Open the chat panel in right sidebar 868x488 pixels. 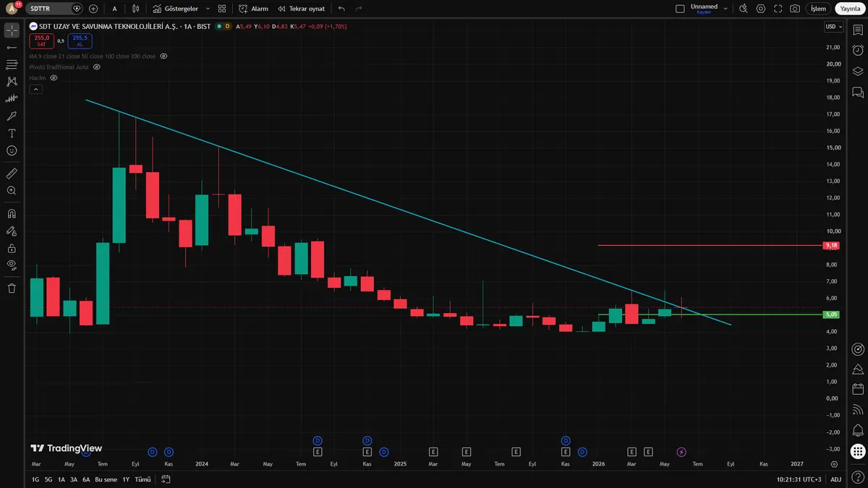point(858,93)
